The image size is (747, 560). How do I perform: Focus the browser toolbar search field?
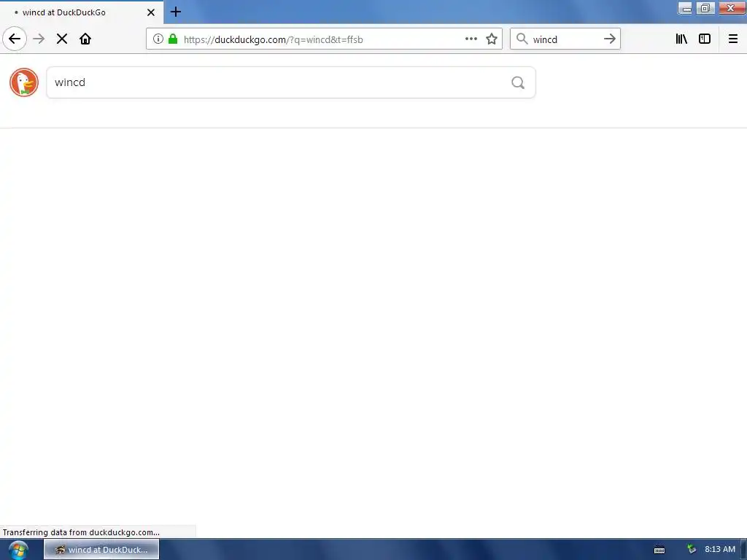click(x=565, y=39)
